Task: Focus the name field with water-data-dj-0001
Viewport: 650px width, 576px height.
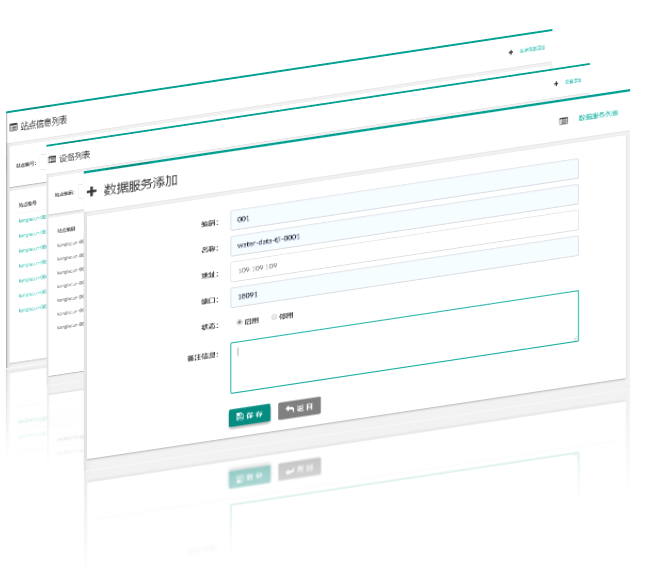Action: pos(404,220)
